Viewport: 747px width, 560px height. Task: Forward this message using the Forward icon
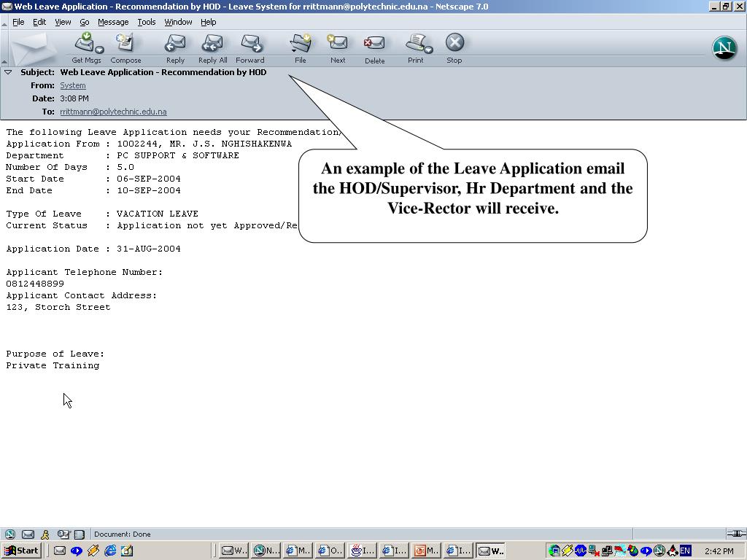coord(251,43)
